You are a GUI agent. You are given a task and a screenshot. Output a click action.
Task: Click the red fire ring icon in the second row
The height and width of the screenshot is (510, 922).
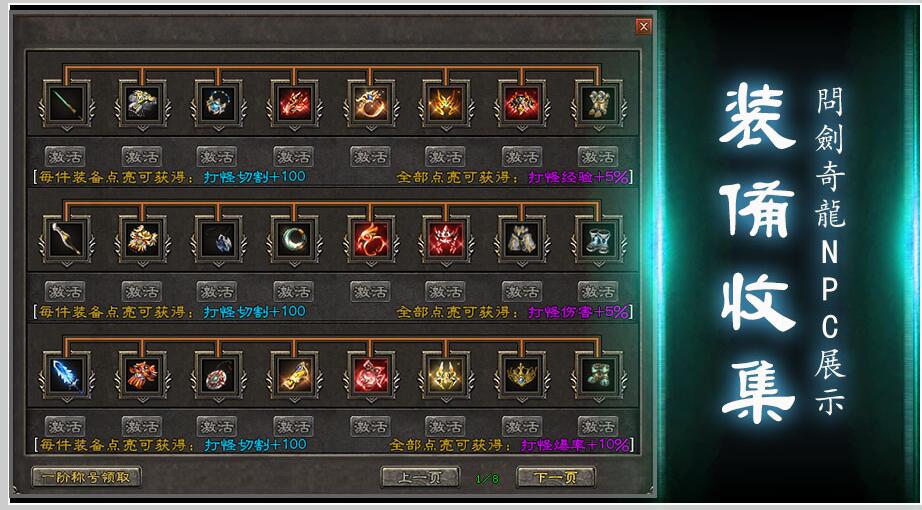[370, 239]
